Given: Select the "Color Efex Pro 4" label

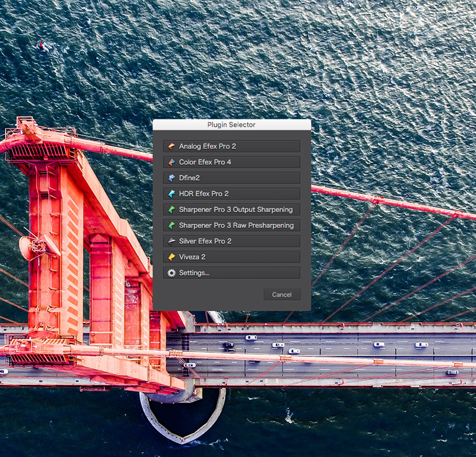Looking at the screenshot, I should [205, 162].
